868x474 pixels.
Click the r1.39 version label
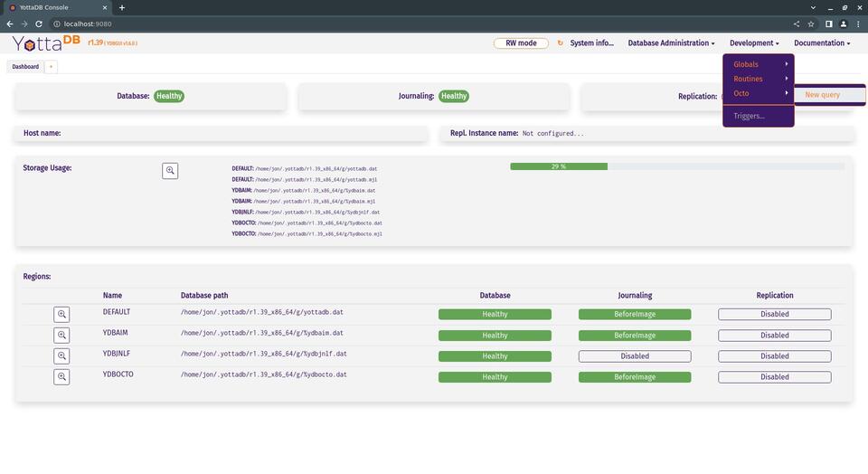tap(95, 43)
